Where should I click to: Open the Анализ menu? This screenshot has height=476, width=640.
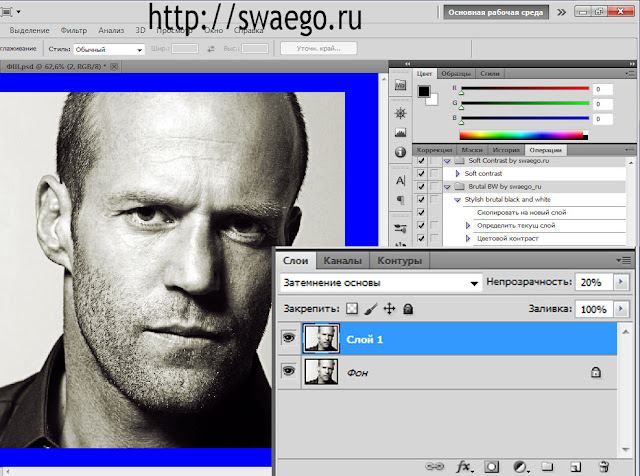[111, 30]
